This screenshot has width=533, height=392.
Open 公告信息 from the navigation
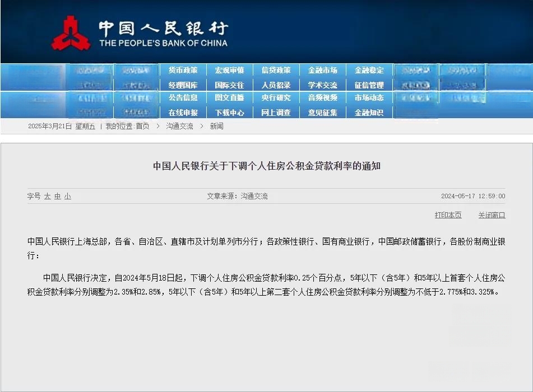tap(183, 97)
